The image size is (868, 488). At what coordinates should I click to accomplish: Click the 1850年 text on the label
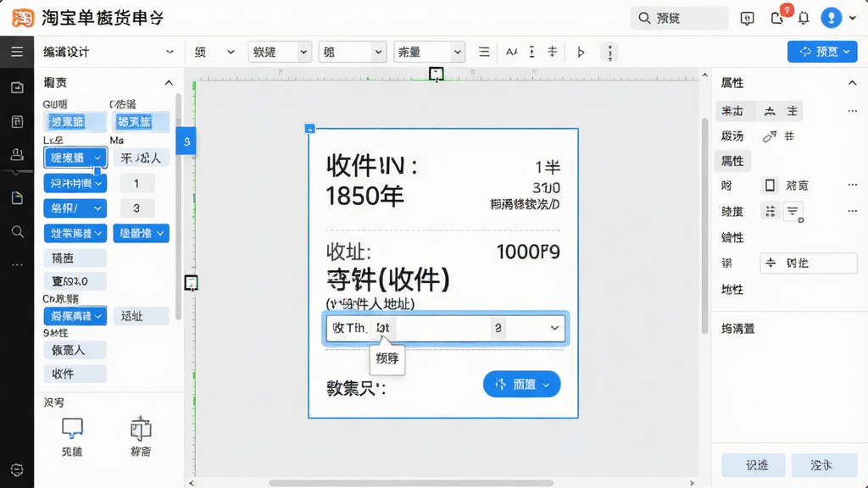coord(364,197)
